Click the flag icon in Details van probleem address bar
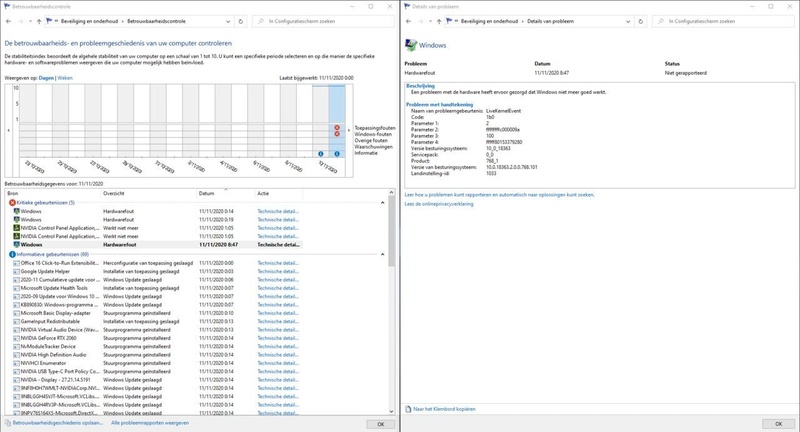The image size is (800, 432). 449,21
